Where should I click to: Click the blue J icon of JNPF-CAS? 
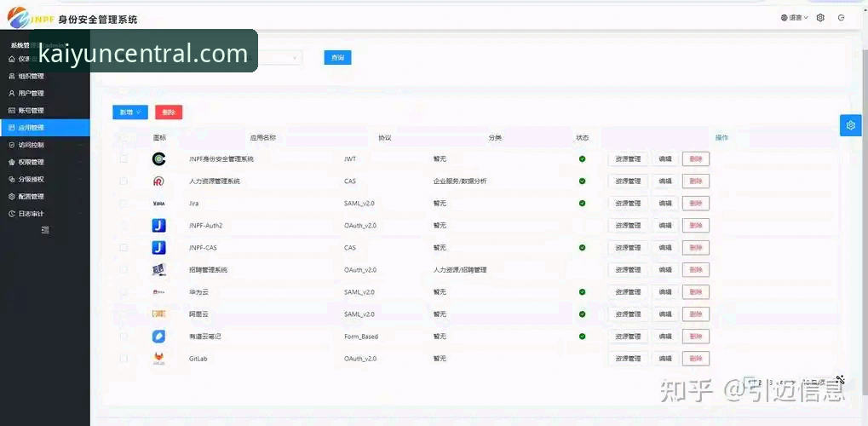(159, 248)
